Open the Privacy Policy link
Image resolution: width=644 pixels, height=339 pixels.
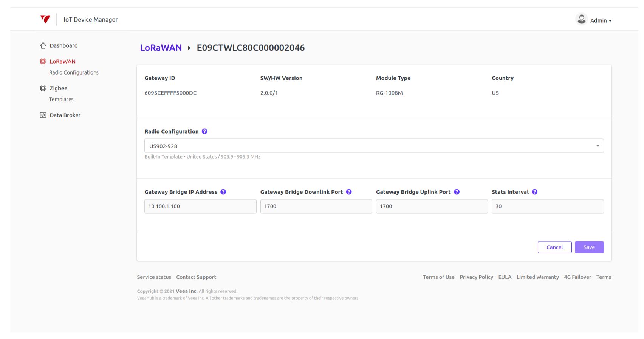[x=476, y=277]
